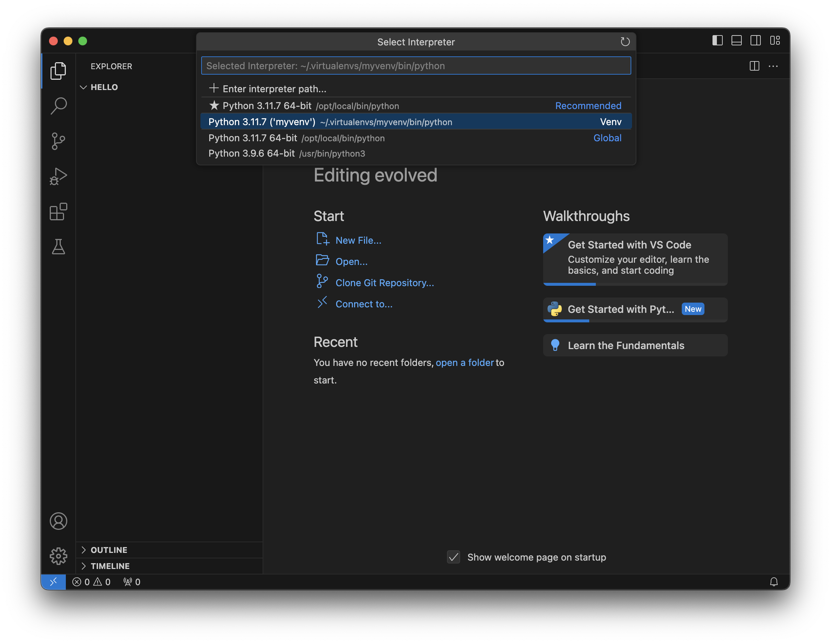This screenshot has width=831, height=644.
Task: Toggle the bottom panel layout icon
Action: [736, 40]
